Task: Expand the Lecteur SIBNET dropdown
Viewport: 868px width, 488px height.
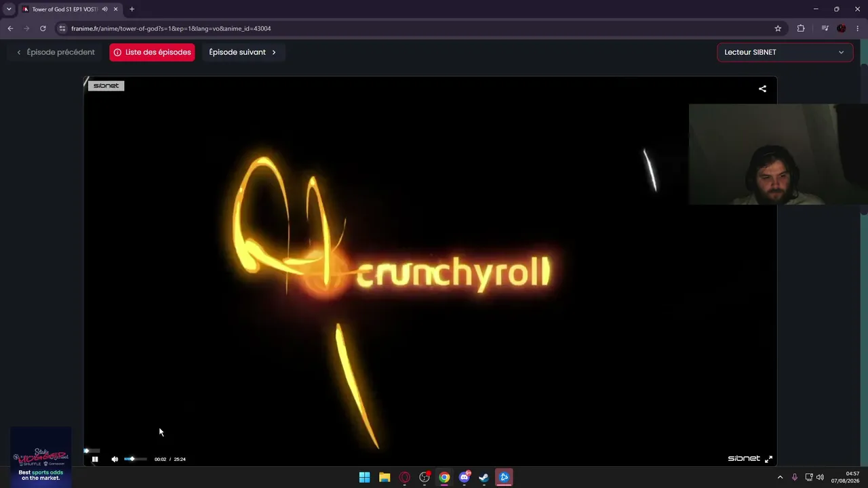Action: tap(785, 52)
